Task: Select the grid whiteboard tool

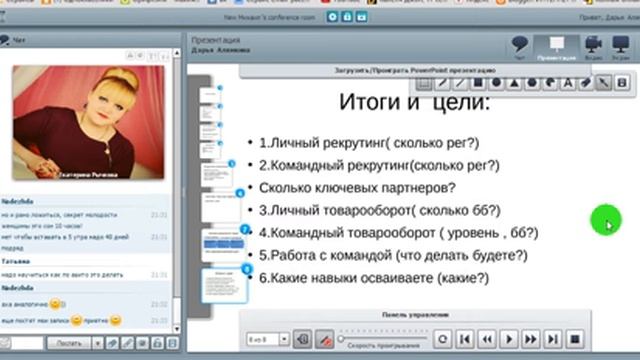Action: pyautogui.click(x=424, y=83)
